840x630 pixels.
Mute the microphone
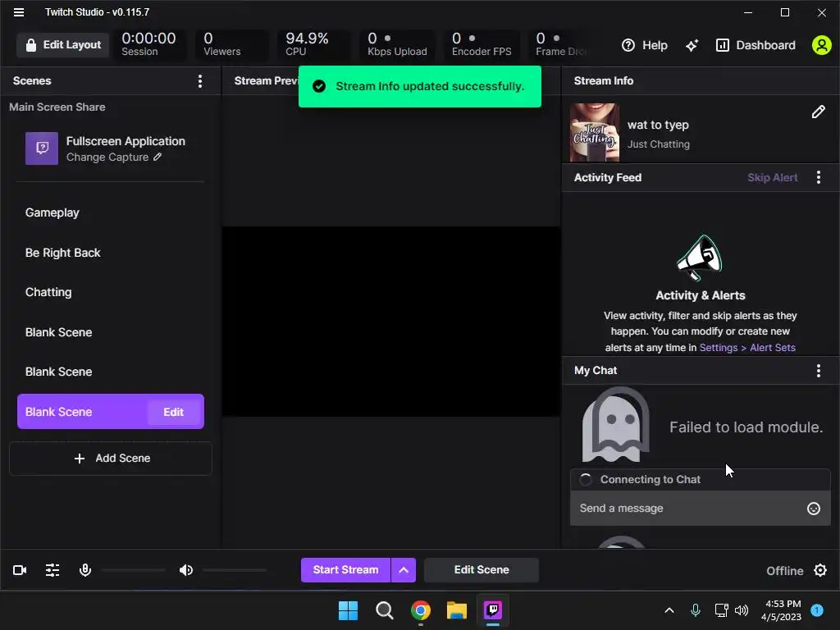[85, 570]
